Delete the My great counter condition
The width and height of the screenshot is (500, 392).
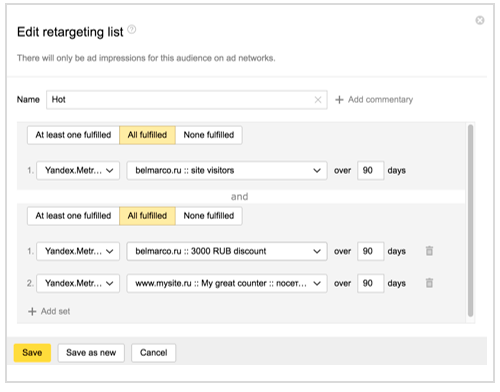(429, 283)
